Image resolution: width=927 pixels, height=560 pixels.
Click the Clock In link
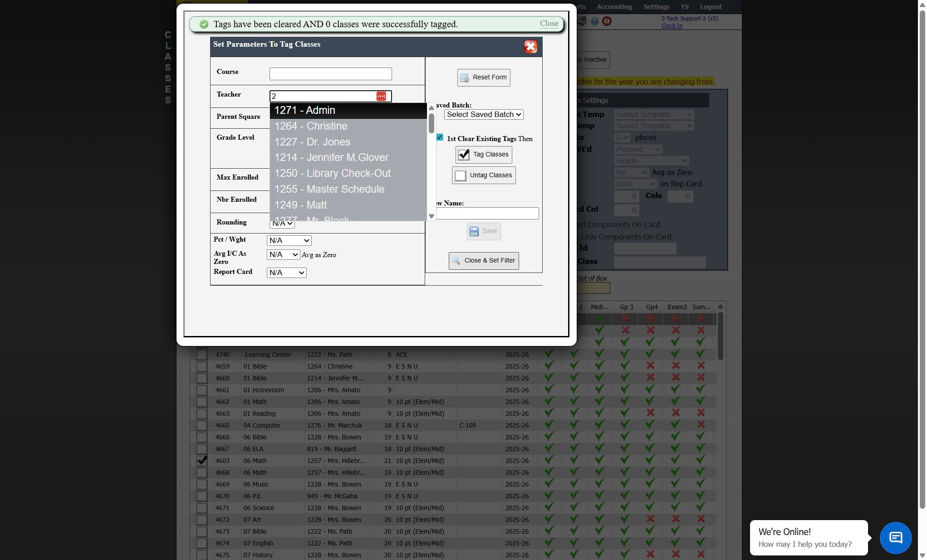[x=672, y=26]
